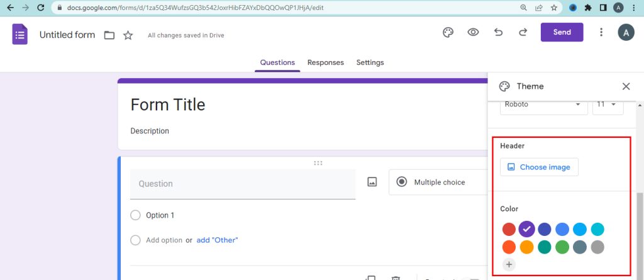Click the Undo arrow icon
The width and height of the screenshot is (644, 280).
(x=498, y=33)
